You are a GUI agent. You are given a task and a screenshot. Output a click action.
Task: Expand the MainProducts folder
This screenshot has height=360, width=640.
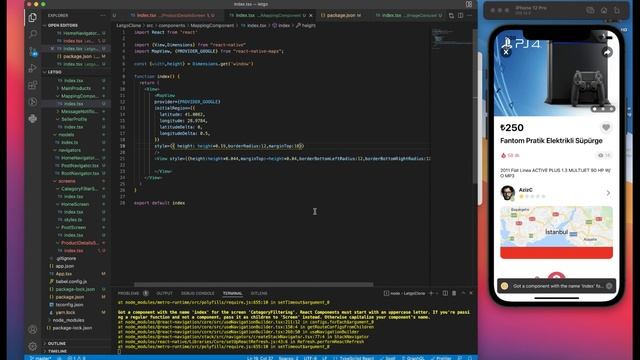coord(76,88)
